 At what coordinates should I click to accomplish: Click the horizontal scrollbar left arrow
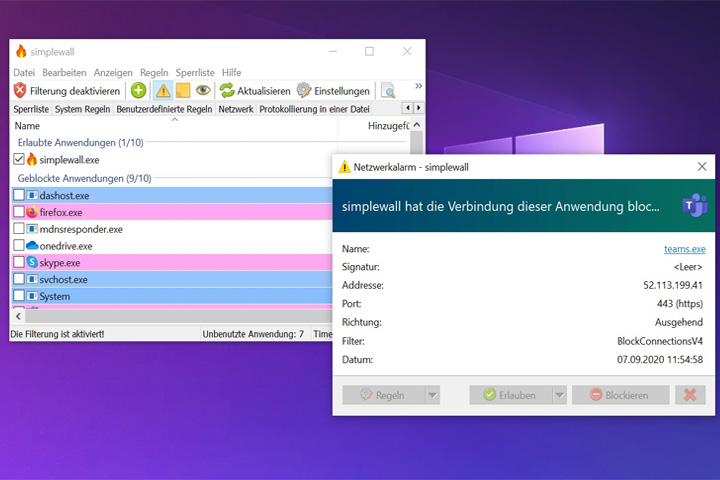pyautogui.click(x=18, y=316)
